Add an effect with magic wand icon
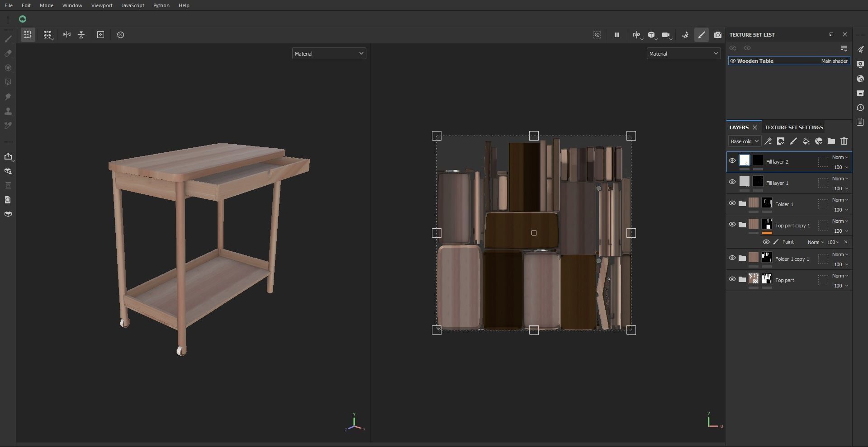 click(768, 141)
